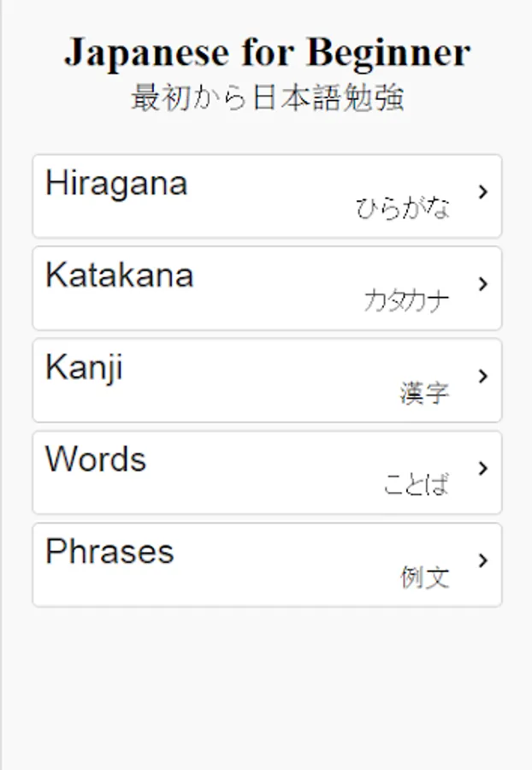This screenshot has height=770, width=532.
Task: Go to the Words label text
Action: tap(96, 459)
